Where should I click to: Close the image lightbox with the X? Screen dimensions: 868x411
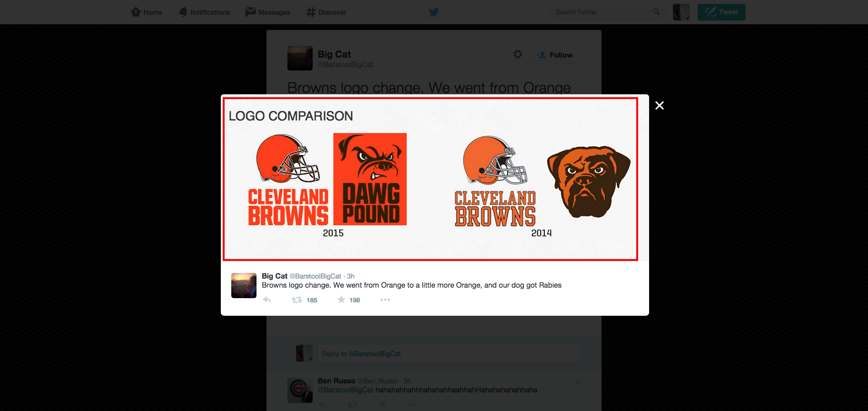tap(659, 106)
